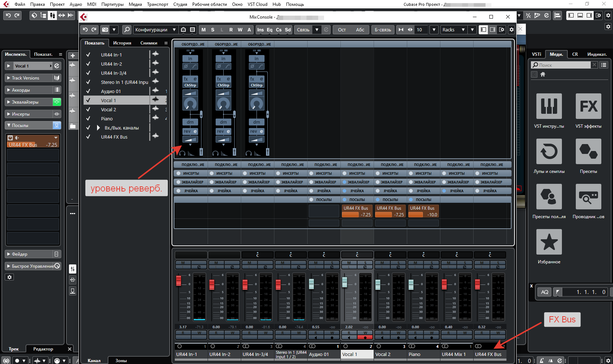Image resolution: width=613 pixels, height=364 pixels.
Task: Open the Presets tile with hexagons
Action: coord(588,151)
